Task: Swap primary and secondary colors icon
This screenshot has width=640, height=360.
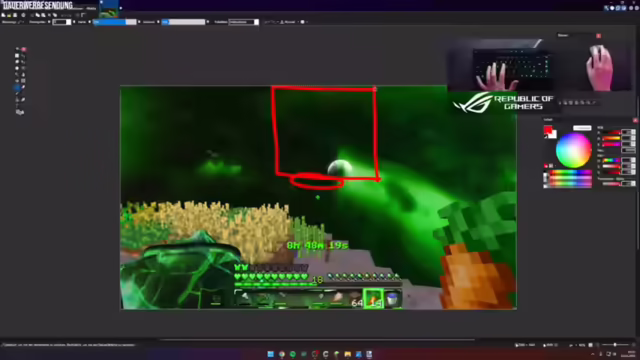Action: [546, 137]
